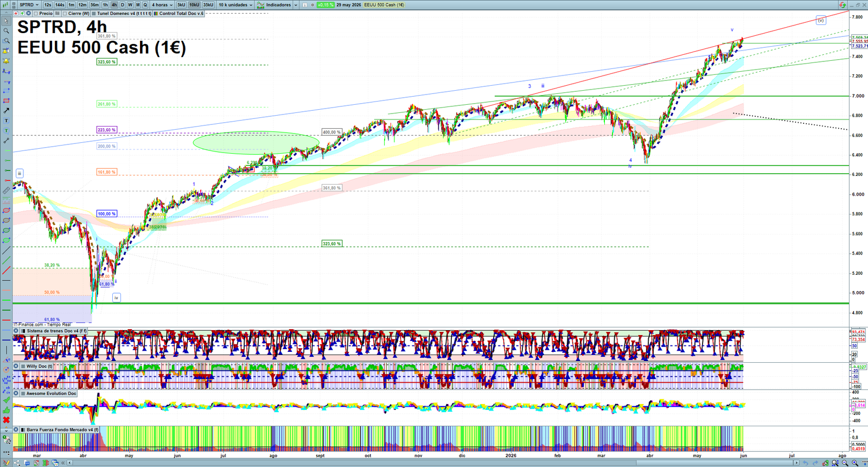Expand the left toolbar chevron
The width and height of the screenshot is (868, 467).
point(7,430)
